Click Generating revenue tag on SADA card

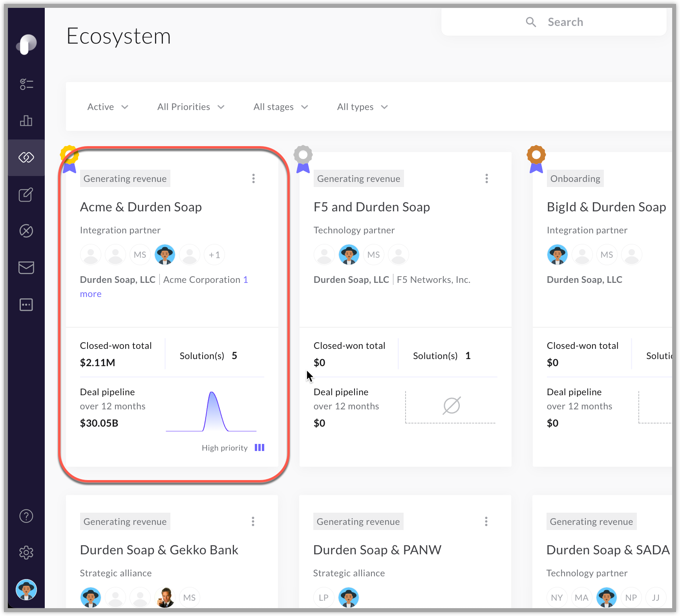point(592,521)
